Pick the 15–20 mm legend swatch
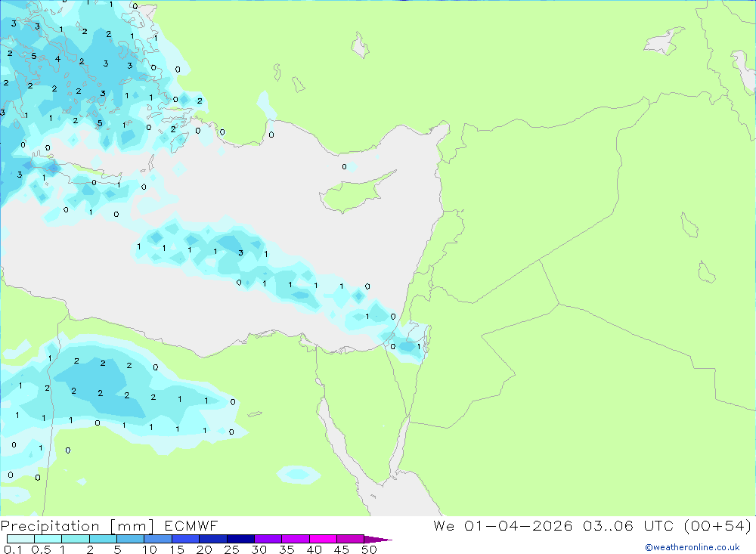The height and width of the screenshot is (554, 756). tap(186, 539)
